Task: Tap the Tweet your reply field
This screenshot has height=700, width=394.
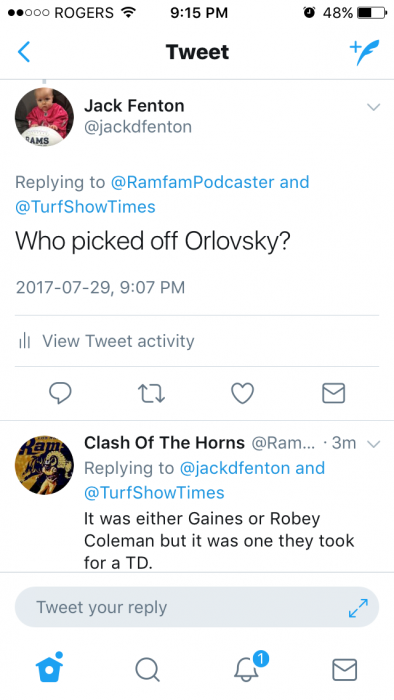Action: coord(197,607)
